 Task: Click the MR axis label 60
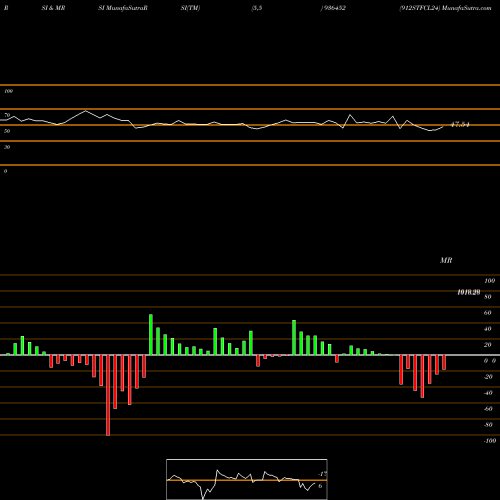488,313
